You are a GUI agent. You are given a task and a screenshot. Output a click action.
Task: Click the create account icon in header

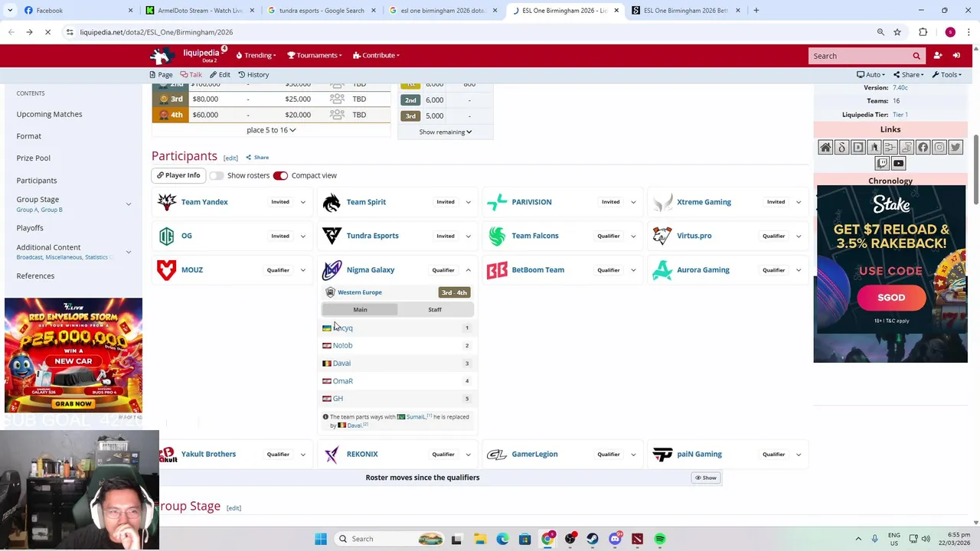[x=937, y=55]
